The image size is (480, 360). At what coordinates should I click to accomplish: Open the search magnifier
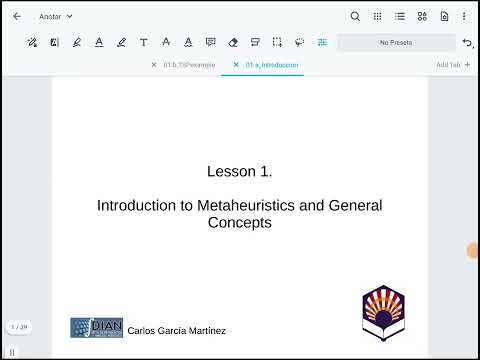[355, 16]
